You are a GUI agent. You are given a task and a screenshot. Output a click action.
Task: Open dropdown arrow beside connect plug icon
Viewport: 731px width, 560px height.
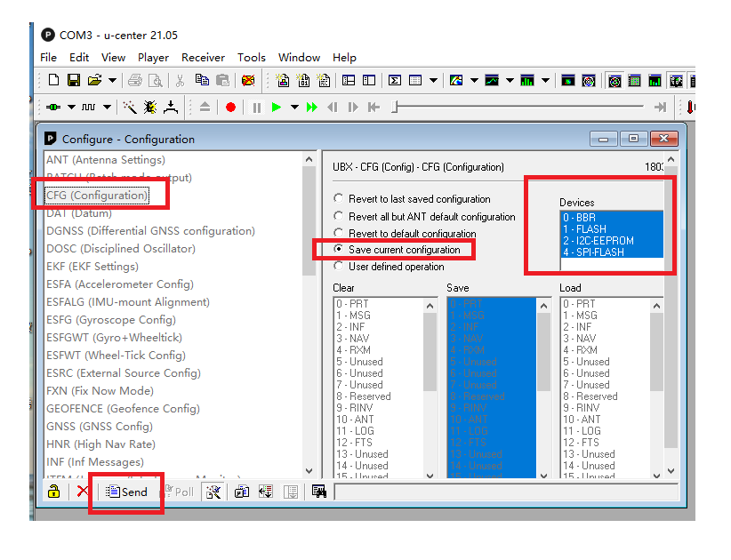pyautogui.click(x=71, y=108)
